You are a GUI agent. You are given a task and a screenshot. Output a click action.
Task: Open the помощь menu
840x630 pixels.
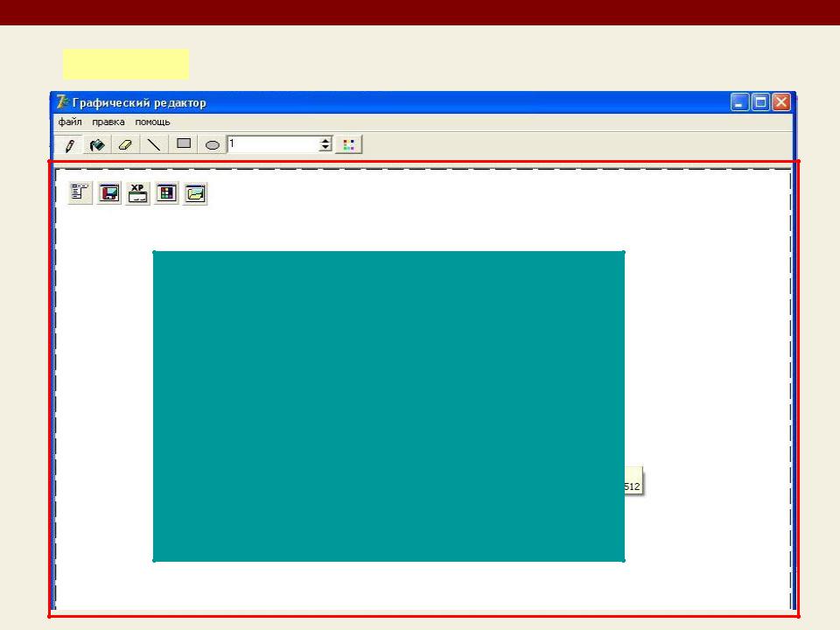tap(152, 122)
